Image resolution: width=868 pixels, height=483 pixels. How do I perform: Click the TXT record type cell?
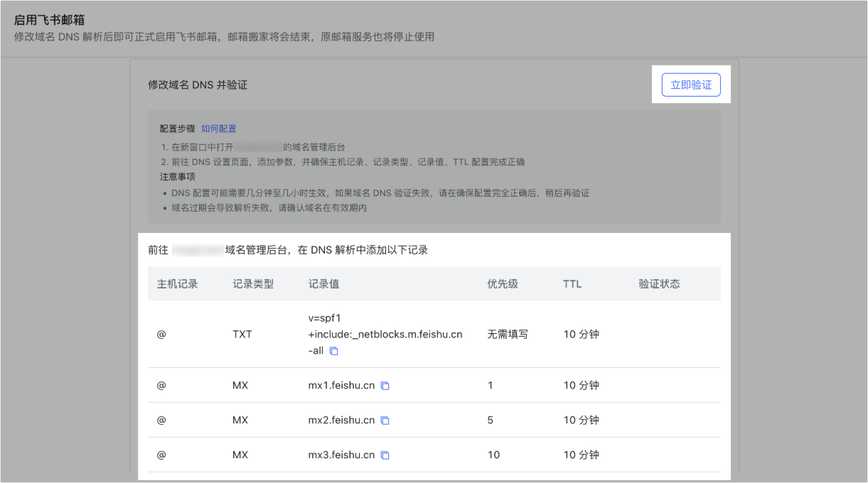pos(242,334)
